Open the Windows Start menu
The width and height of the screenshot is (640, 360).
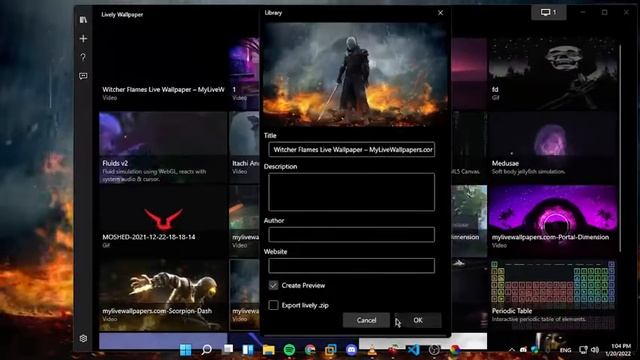pos(186,349)
